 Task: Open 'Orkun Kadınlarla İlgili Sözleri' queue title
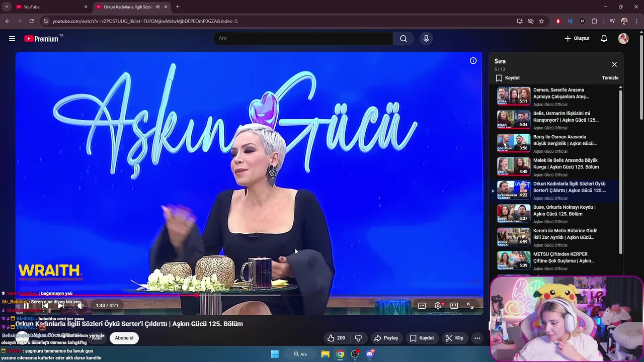click(570, 187)
